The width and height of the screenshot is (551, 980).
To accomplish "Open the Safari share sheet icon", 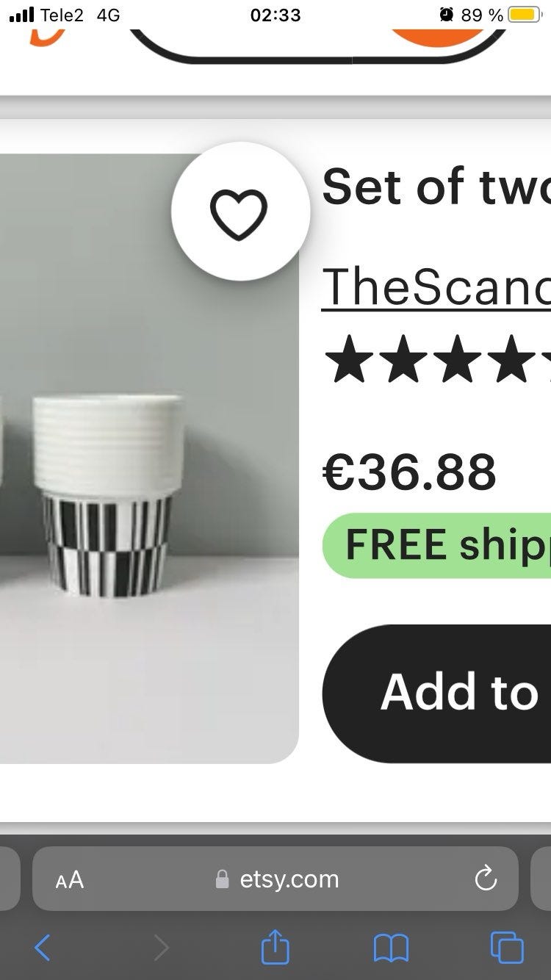I will click(x=275, y=945).
